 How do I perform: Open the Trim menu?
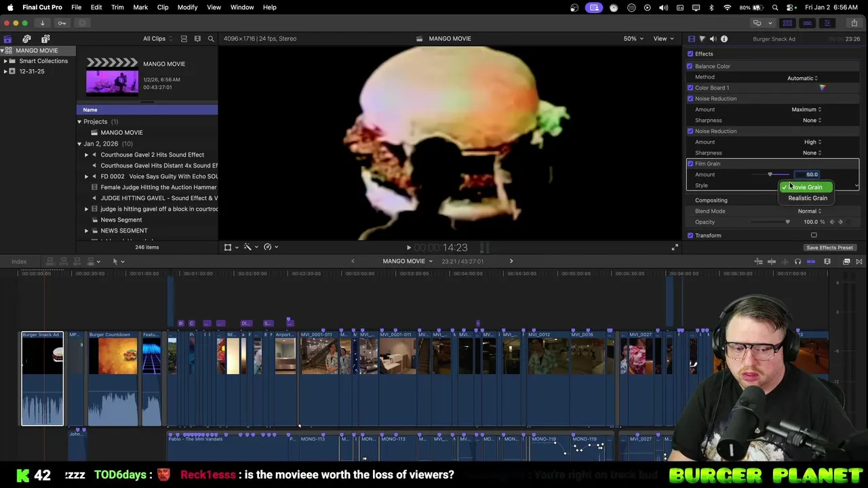(x=117, y=7)
